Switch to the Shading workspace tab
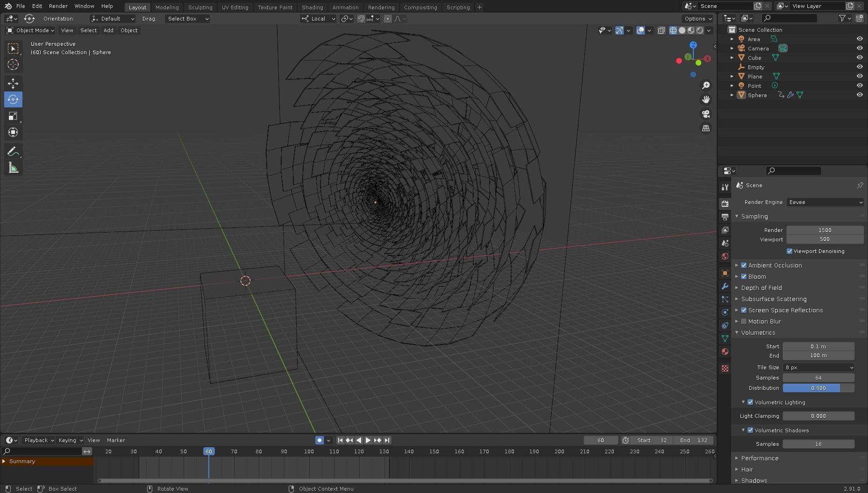Screen dimensions: 868x493 tap(312, 7)
